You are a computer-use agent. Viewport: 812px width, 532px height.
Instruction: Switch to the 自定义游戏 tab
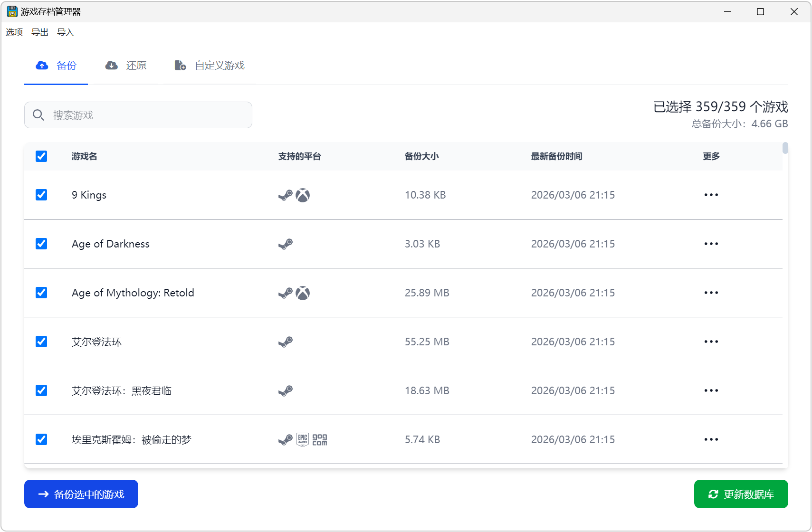[x=210, y=66]
